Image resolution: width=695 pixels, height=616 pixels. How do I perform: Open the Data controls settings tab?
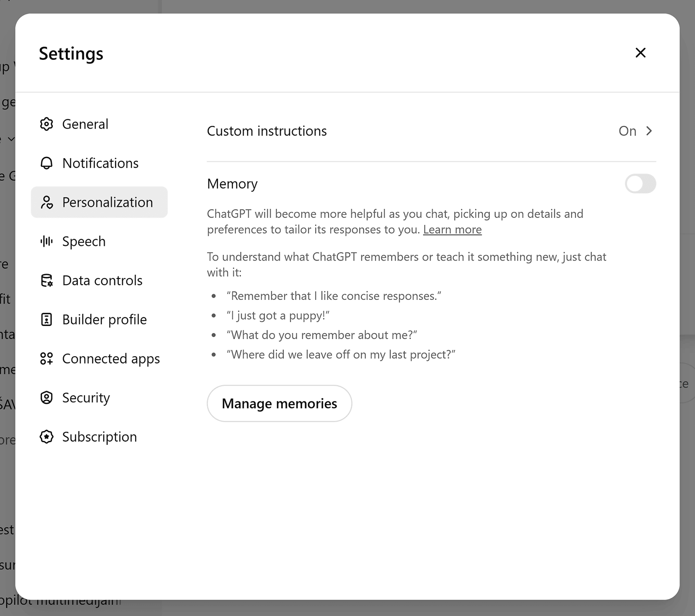(x=102, y=281)
